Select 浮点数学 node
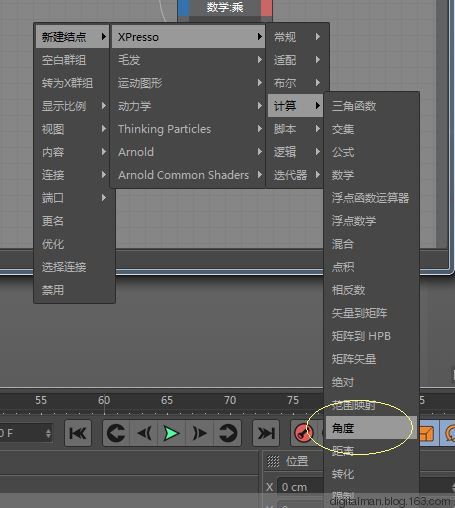The height and width of the screenshot is (508, 455). click(x=371, y=221)
